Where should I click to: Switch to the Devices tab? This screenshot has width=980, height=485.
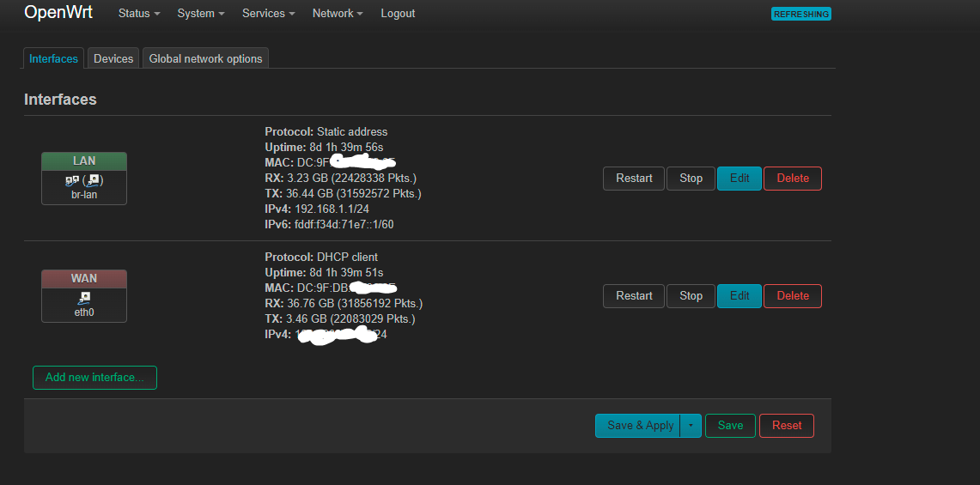click(x=113, y=58)
